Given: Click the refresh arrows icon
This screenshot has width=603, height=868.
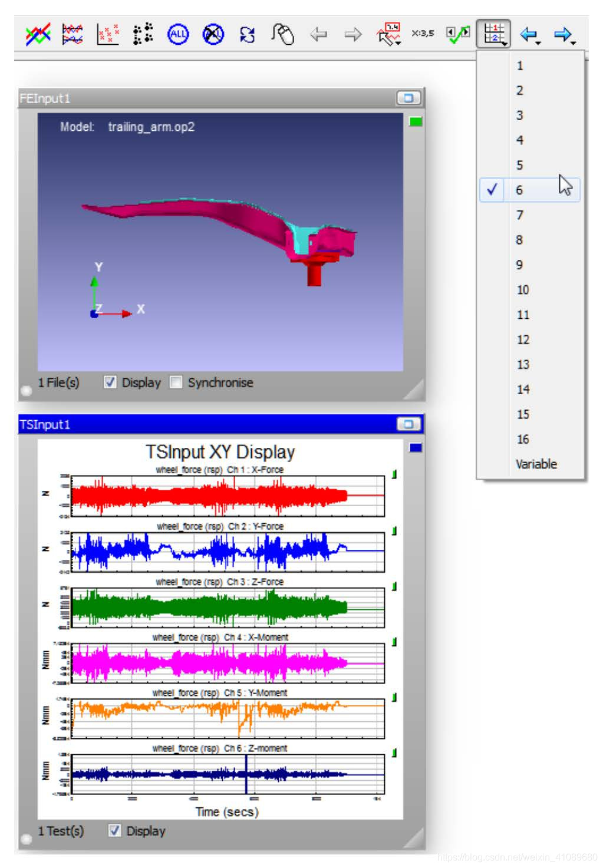Looking at the screenshot, I should (x=248, y=35).
